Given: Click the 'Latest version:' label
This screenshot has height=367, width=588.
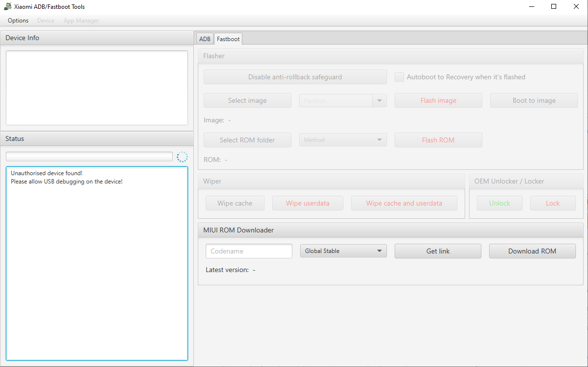Looking at the screenshot, I should point(227,270).
